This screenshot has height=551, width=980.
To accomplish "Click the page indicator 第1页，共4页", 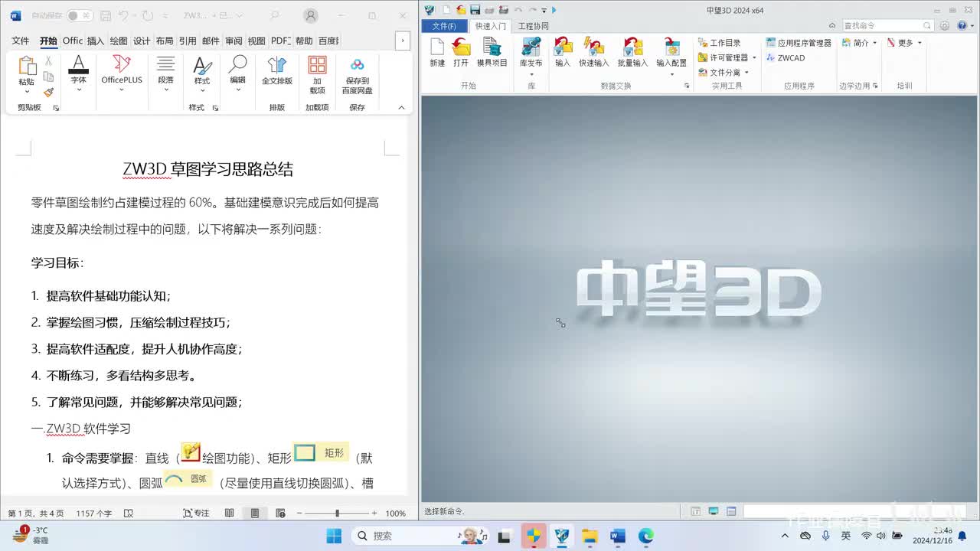I will pos(36,513).
